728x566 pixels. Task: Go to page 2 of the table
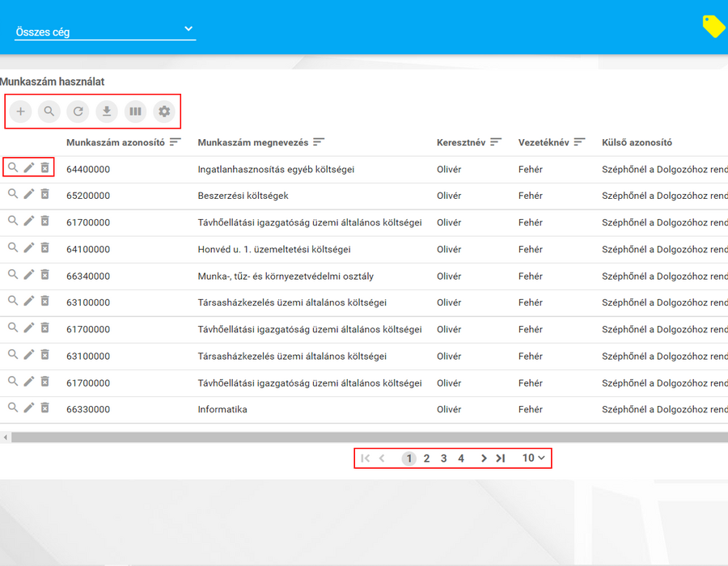pyautogui.click(x=426, y=458)
